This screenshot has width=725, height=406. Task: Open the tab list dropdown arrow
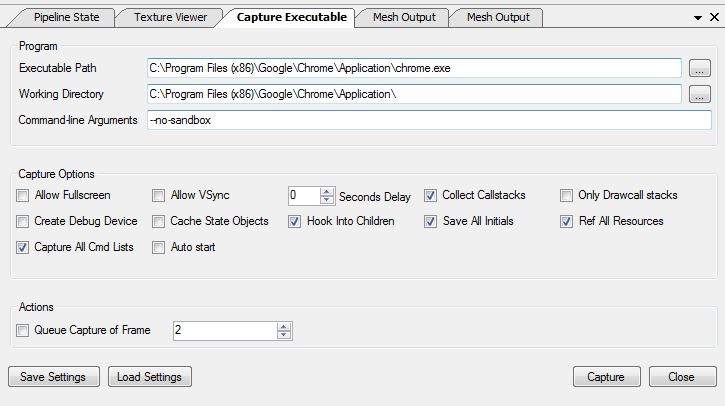tap(699, 18)
